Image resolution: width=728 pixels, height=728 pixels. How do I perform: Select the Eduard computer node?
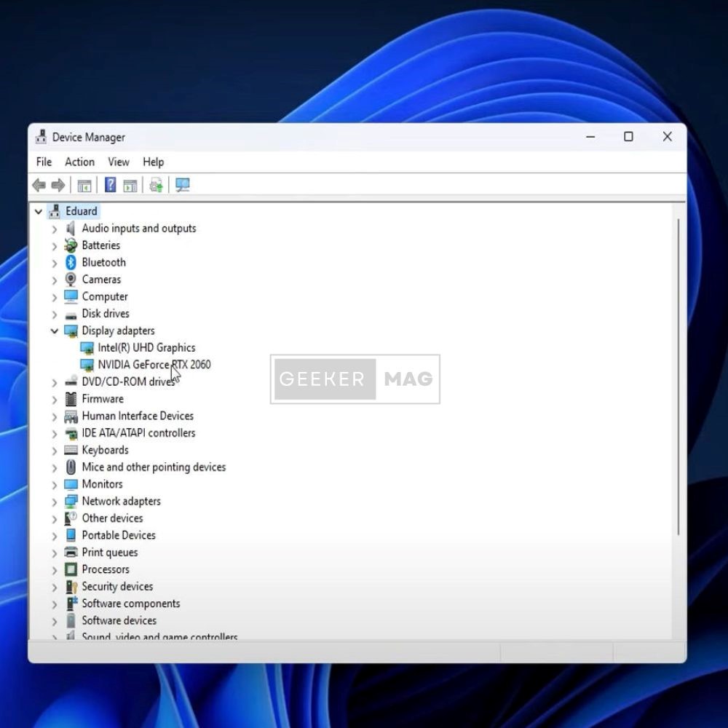coord(82,211)
